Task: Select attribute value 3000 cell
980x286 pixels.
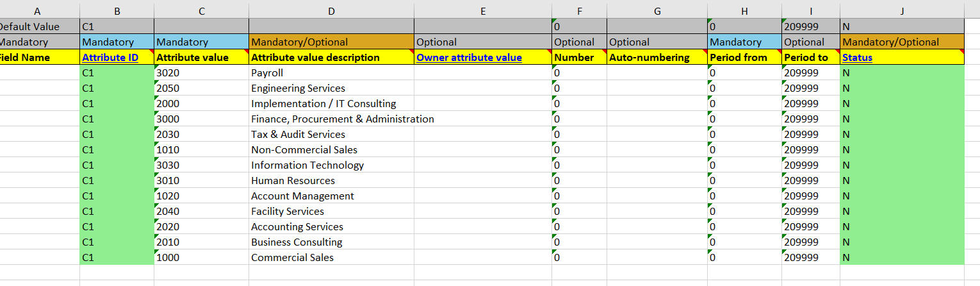Action: click(201, 119)
